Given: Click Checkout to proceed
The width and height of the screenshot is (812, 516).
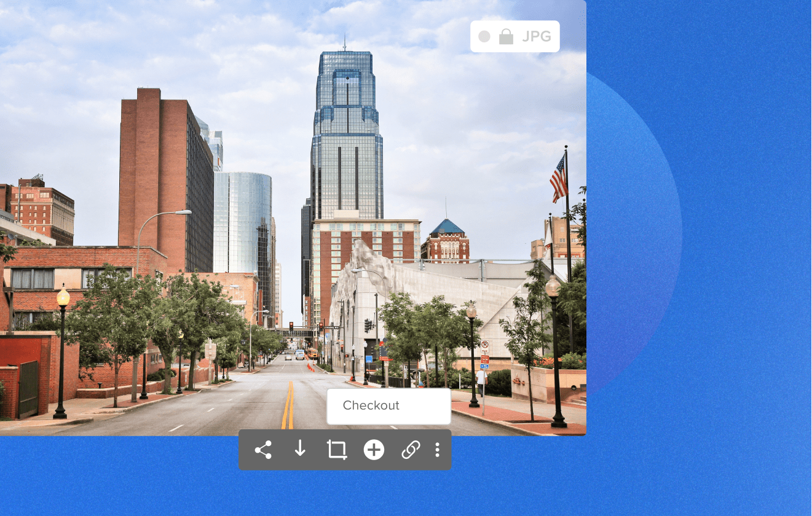Looking at the screenshot, I should (388, 405).
